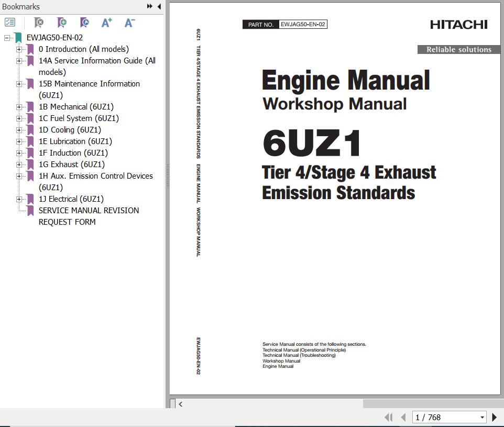
Task: Expand 1D Cooling (6UZ1) bookmark
Action: (19, 130)
